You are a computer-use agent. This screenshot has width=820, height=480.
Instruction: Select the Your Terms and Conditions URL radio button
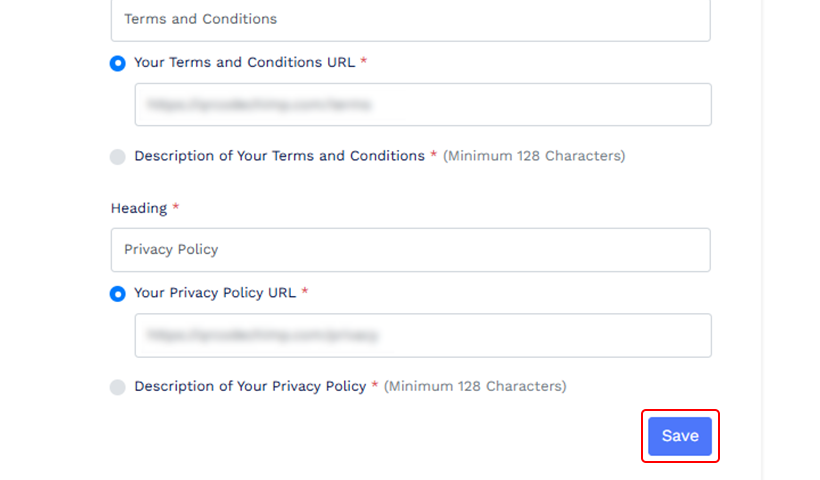[118, 63]
